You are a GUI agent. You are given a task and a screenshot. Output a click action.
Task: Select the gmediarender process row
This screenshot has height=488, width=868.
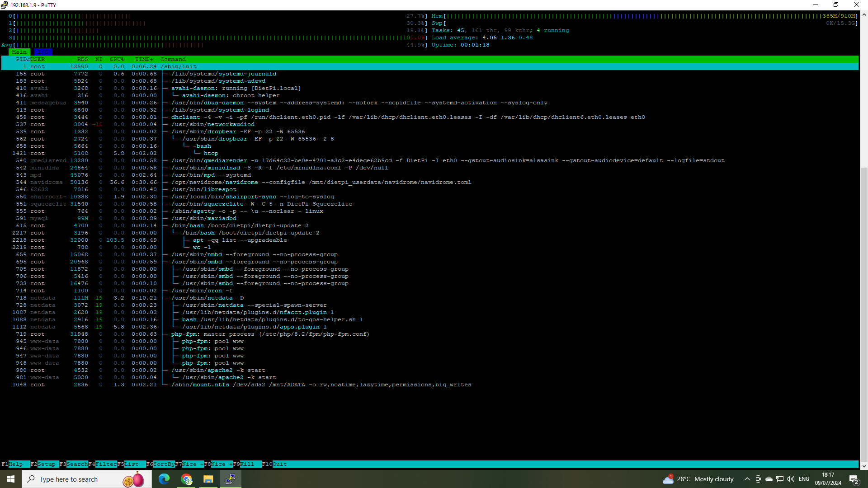point(429,160)
